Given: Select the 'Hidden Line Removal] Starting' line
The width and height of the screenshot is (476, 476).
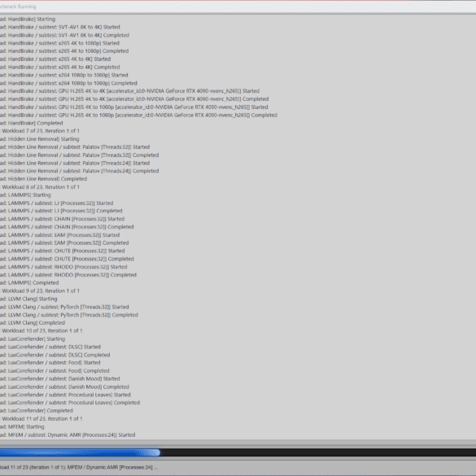Looking at the screenshot, I should tap(40, 139).
